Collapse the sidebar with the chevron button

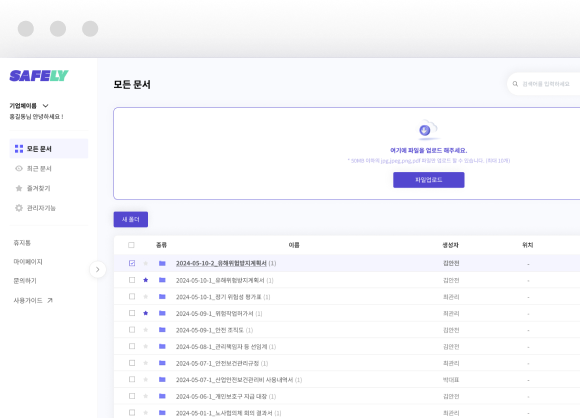pyautogui.click(x=98, y=269)
